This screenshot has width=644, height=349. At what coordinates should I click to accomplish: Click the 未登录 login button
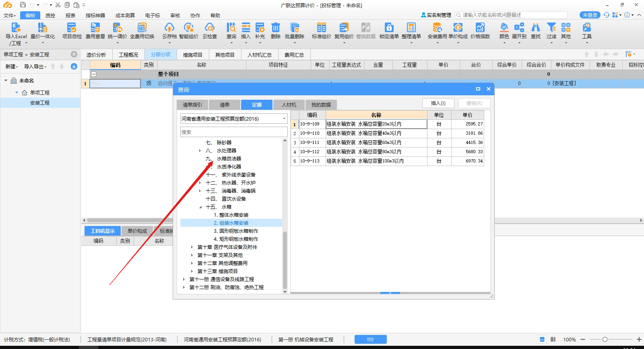coord(590,15)
